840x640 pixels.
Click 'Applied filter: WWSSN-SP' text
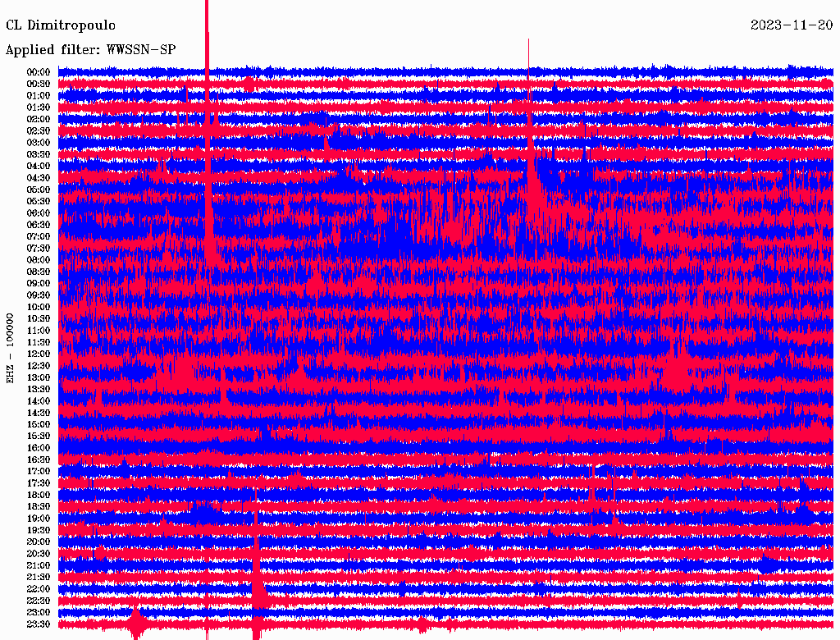click(x=90, y=50)
